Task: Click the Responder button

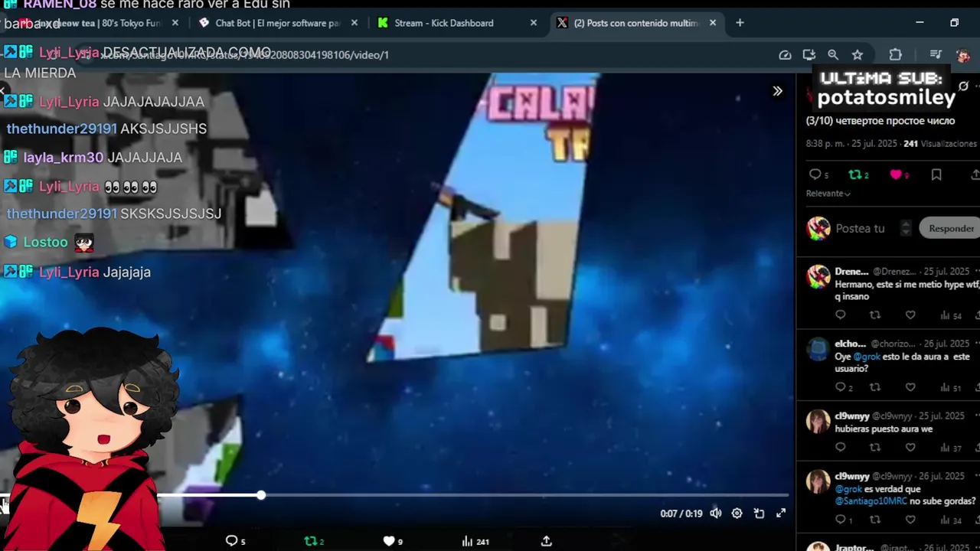Action: (x=951, y=228)
